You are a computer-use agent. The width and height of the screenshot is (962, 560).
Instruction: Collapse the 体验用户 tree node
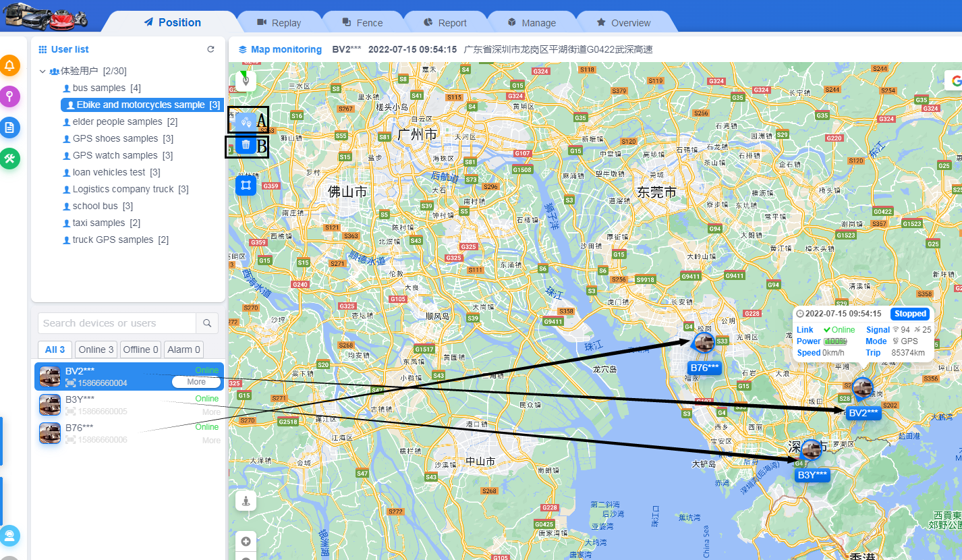(x=43, y=71)
